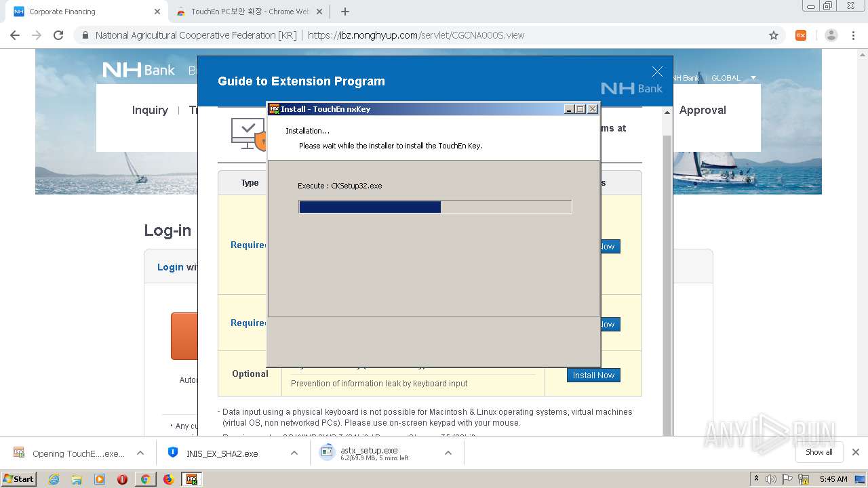868x488 pixels.
Task: Open the Windows Start menu
Action: (19, 479)
